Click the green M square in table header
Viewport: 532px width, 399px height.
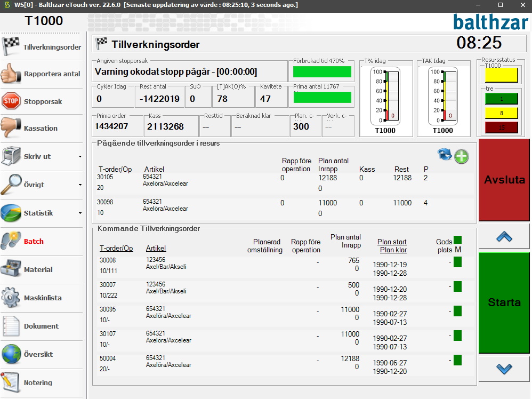coord(458,240)
